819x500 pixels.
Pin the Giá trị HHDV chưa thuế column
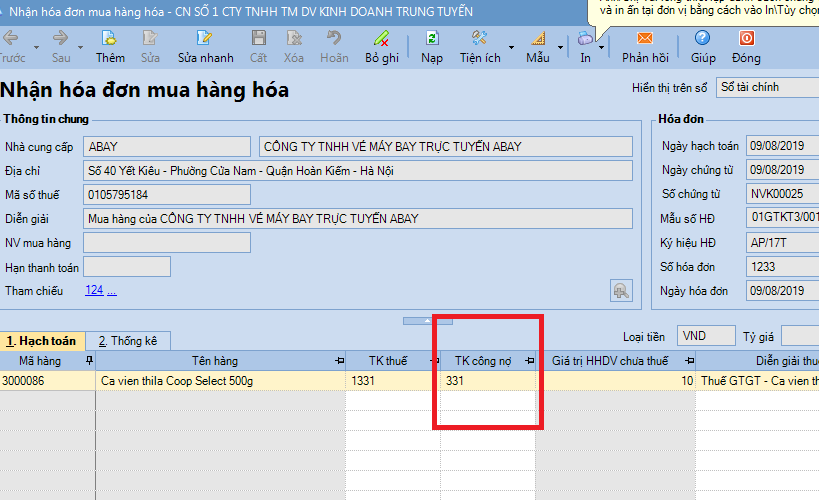click(689, 361)
